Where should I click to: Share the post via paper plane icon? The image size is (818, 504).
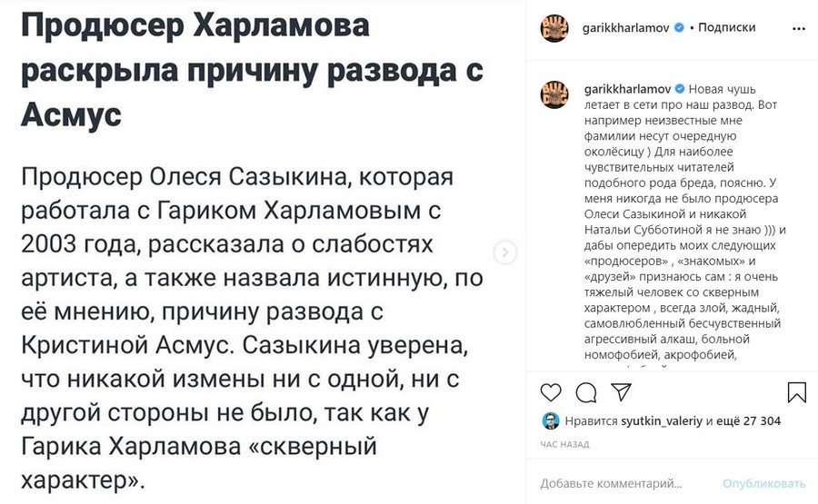coord(621,392)
